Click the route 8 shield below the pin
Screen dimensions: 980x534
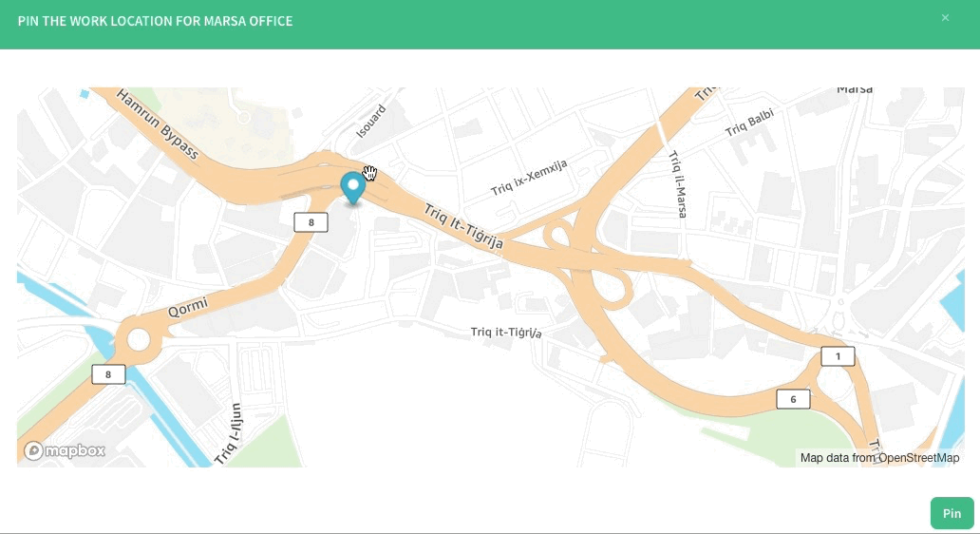pos(311,222)
